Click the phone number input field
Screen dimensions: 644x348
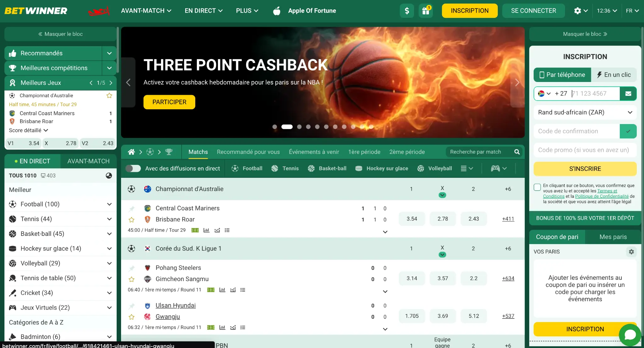(595, 94)
